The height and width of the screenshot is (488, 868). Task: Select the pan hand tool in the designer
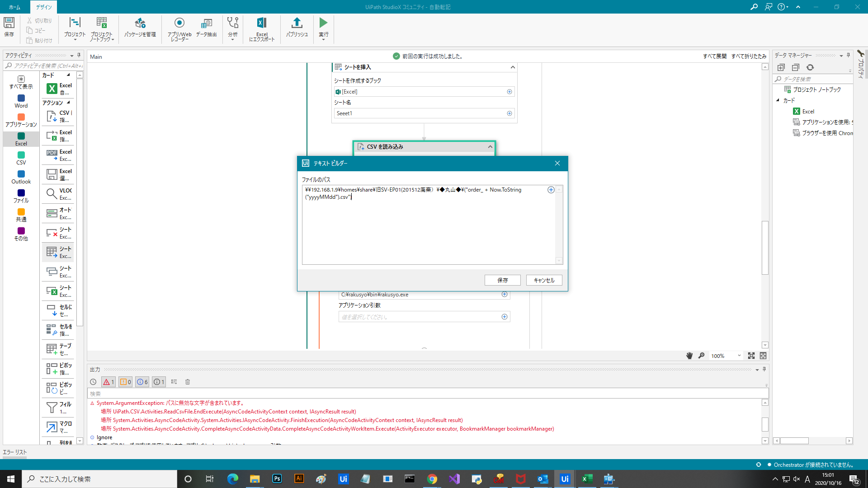[x=689, y=356]
